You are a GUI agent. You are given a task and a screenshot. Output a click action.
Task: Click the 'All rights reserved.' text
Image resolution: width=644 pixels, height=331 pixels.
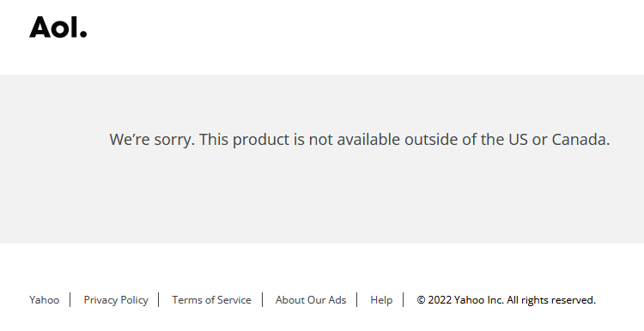(x=551, y=300)
